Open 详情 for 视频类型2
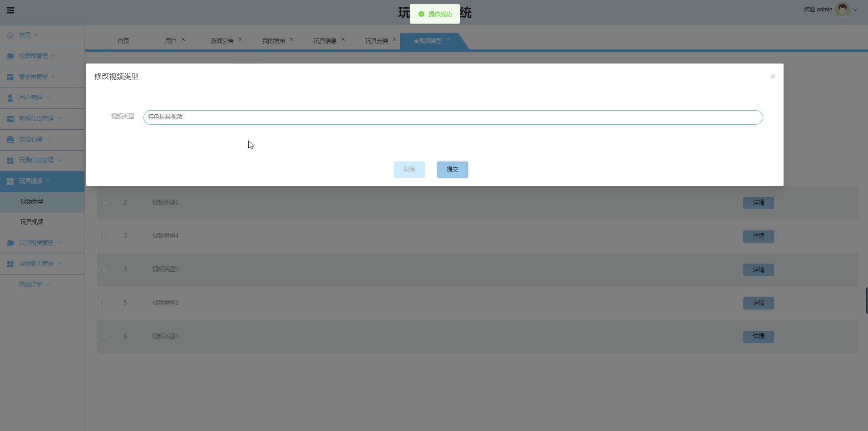 (x=759, y=303)
